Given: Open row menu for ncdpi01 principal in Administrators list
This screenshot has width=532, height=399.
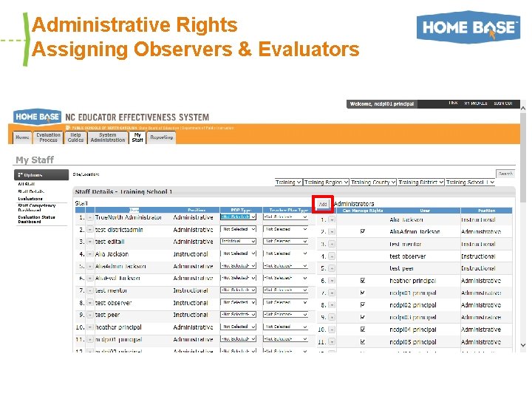Looking at the screenshot, I should [x=332, y=293].
